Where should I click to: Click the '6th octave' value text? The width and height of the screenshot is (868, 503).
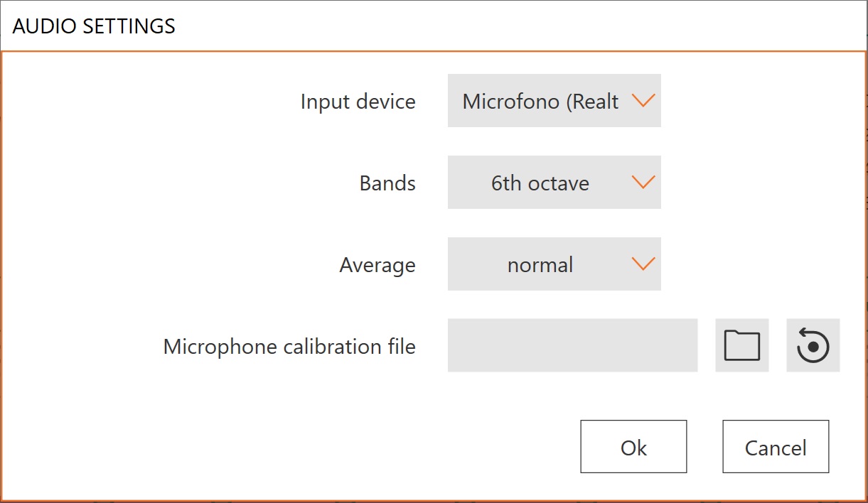tap(540, 183)
